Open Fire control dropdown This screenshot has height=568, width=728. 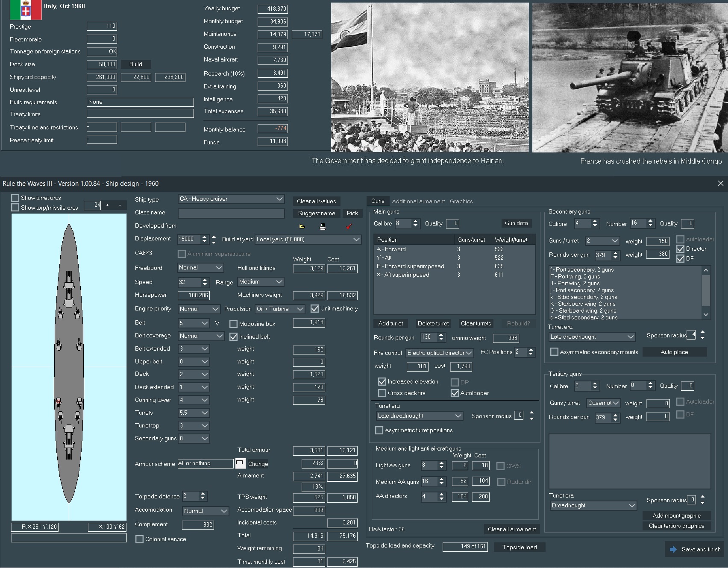pos(440,353)
